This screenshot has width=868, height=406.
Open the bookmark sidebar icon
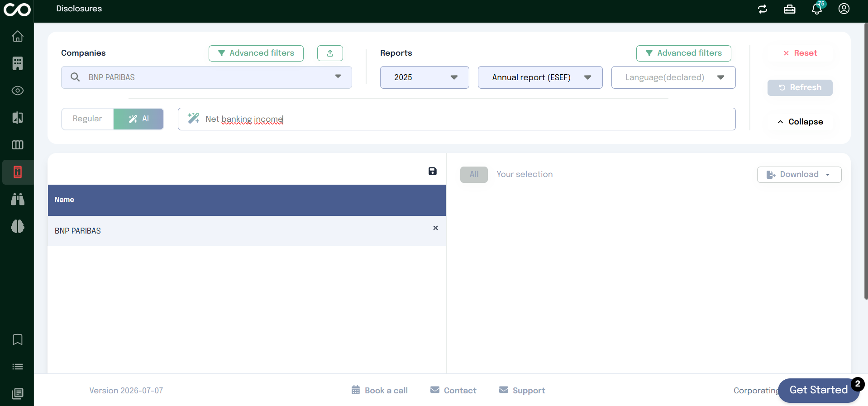pyautogui.click(x=18, y=339)
